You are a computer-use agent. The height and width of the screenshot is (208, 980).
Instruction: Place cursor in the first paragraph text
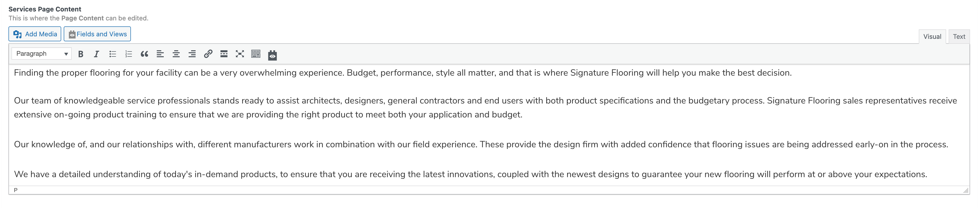tap(402, 73)
